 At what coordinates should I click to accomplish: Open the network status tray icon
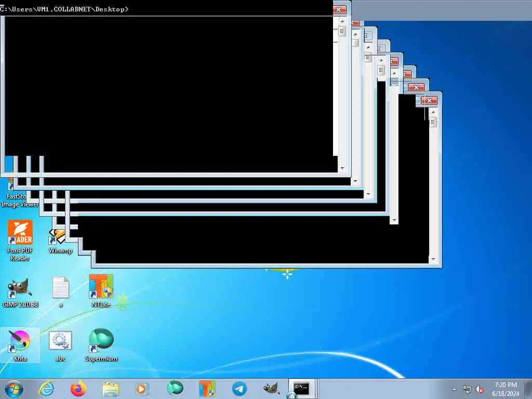[x=467, y=390]
